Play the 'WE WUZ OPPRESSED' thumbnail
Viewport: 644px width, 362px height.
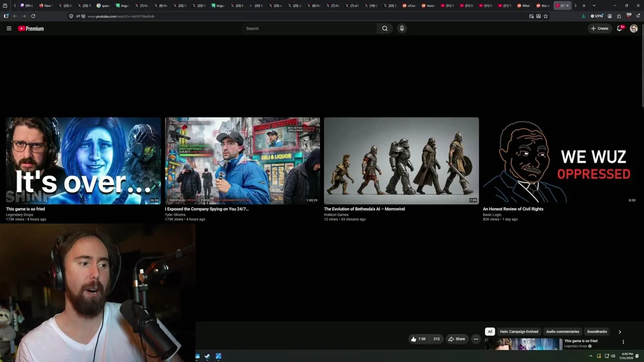coord(560,161)
